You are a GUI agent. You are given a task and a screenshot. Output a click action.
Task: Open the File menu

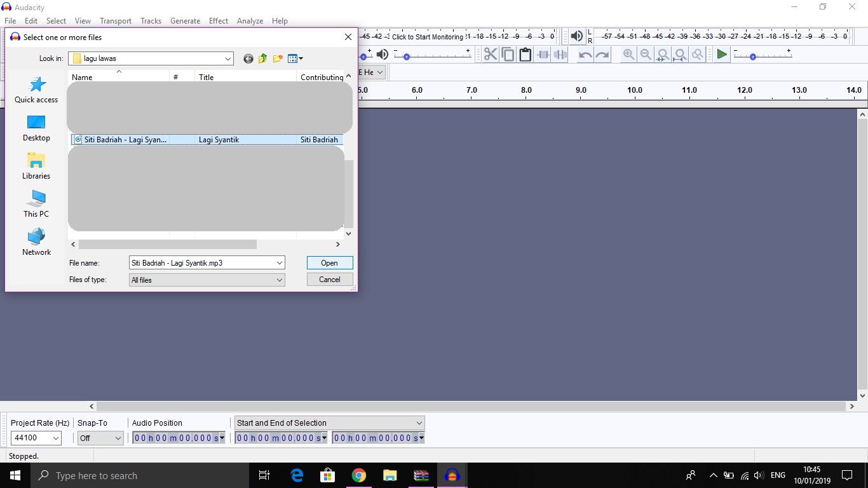pos(10,21)
